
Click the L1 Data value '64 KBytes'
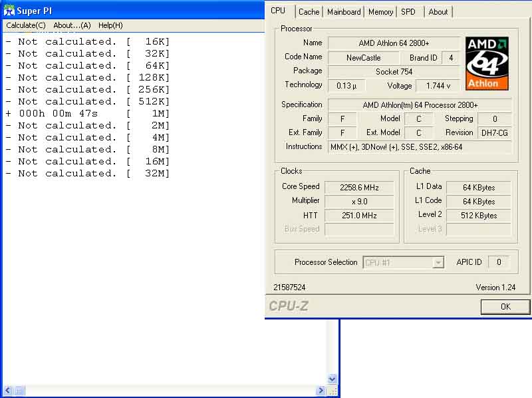[x=478, y=188]
